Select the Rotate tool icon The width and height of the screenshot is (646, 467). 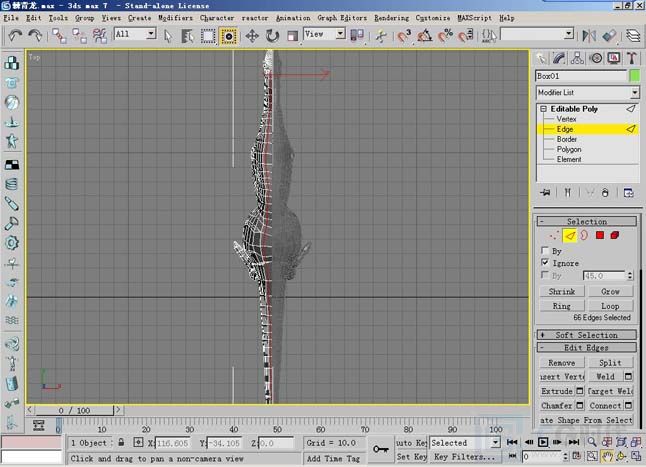click(x=272, y=36)
